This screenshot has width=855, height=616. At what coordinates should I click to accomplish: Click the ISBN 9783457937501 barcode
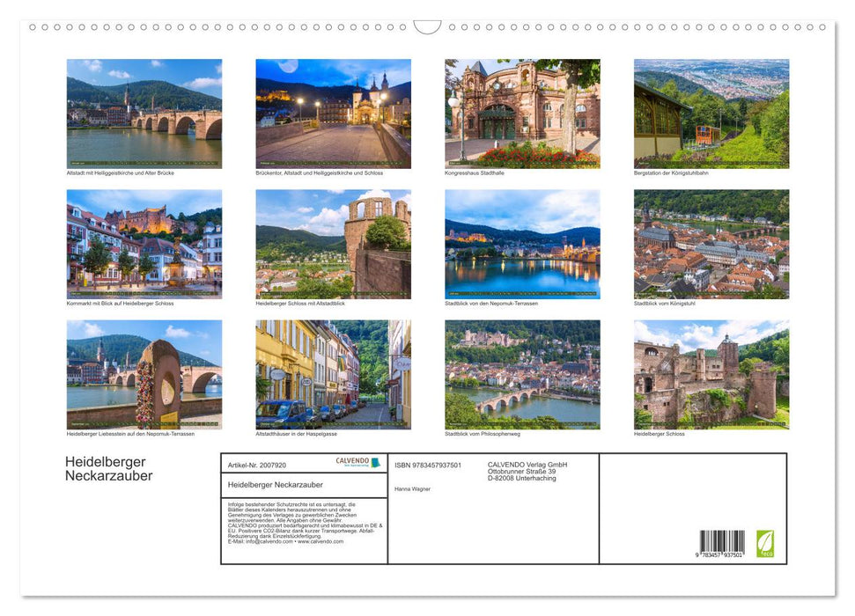tap(722, 541)
